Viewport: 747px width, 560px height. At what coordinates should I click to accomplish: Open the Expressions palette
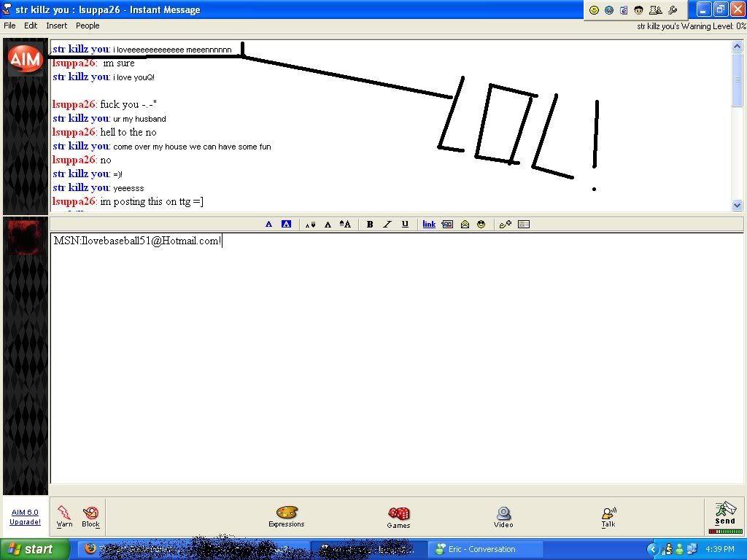pyautogui.click(x=286, y=514)
